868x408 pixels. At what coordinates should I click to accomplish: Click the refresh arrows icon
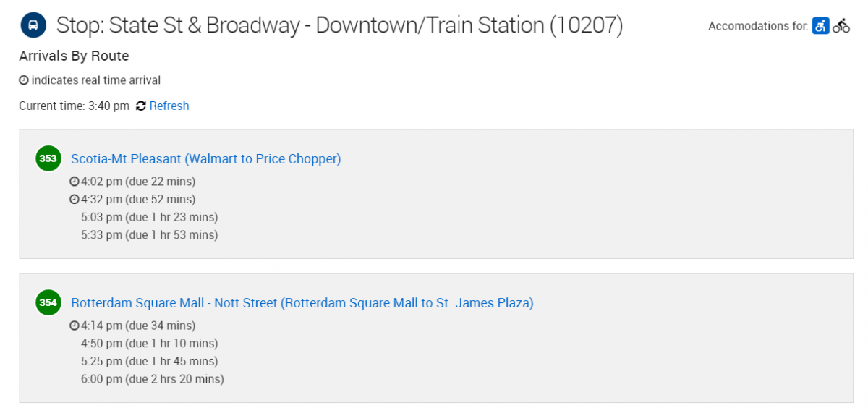tap(140, 106)
